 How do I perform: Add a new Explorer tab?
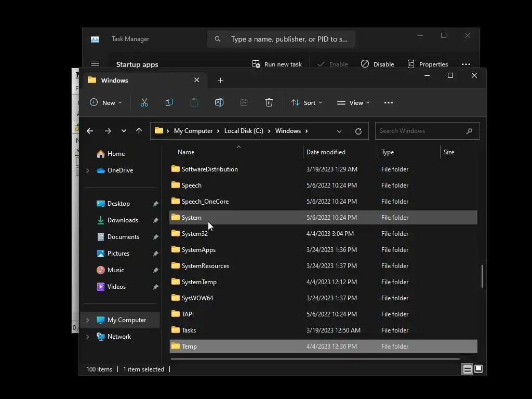pyautogui.click(x=220, y=81)
